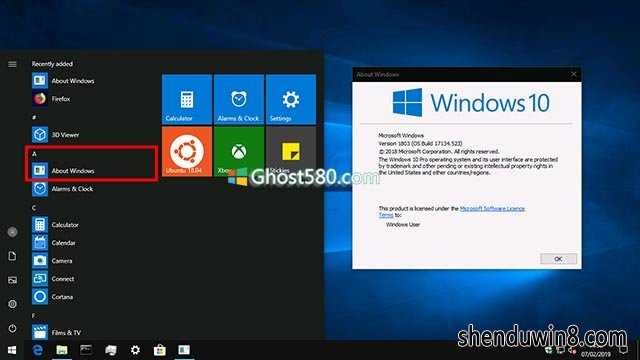This screenshot has width=640, height=360.
Task: Open the Action Center notification icon
Action: coord(623,350)
